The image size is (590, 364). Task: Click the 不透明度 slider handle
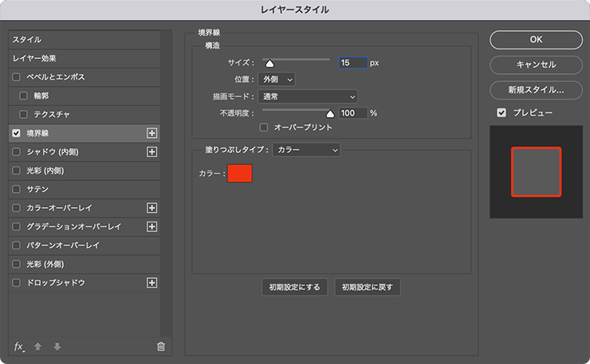(x=330, y=114)
